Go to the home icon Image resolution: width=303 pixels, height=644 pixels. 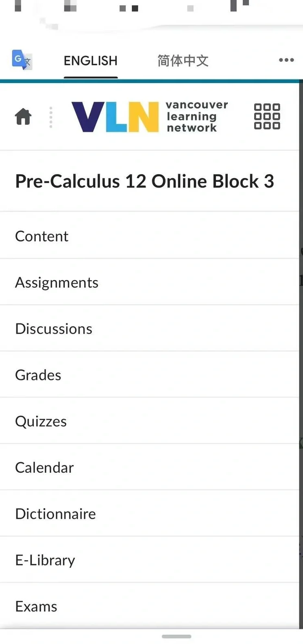23,117
